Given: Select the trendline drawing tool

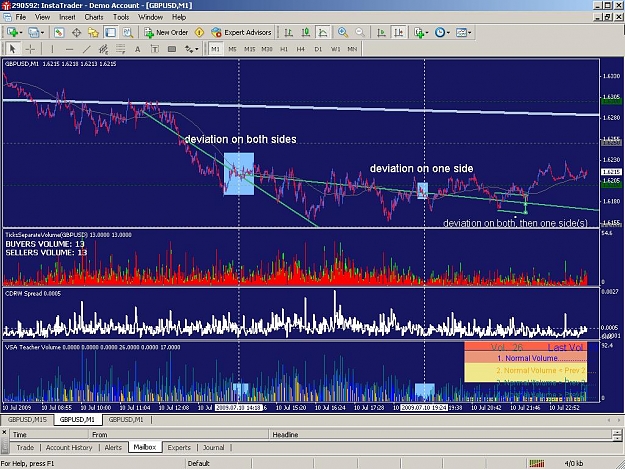Looking at the screenshot, I should click(x=86, y=49).
